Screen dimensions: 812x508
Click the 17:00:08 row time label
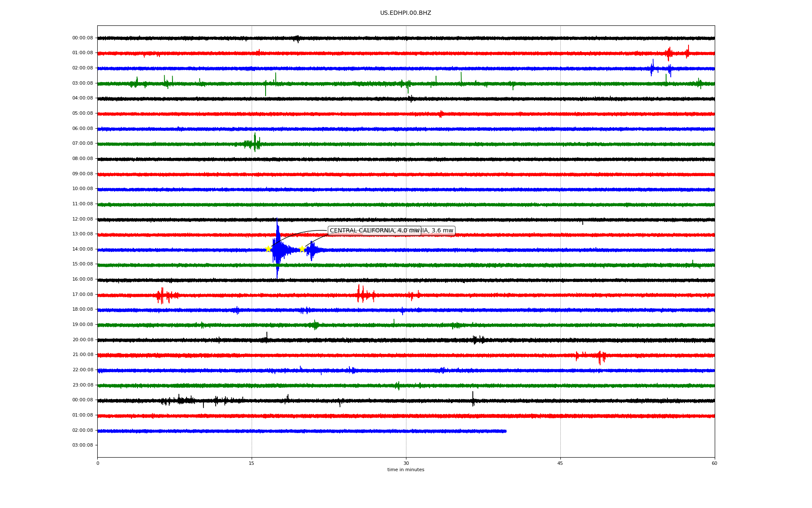tap(82, 295)
